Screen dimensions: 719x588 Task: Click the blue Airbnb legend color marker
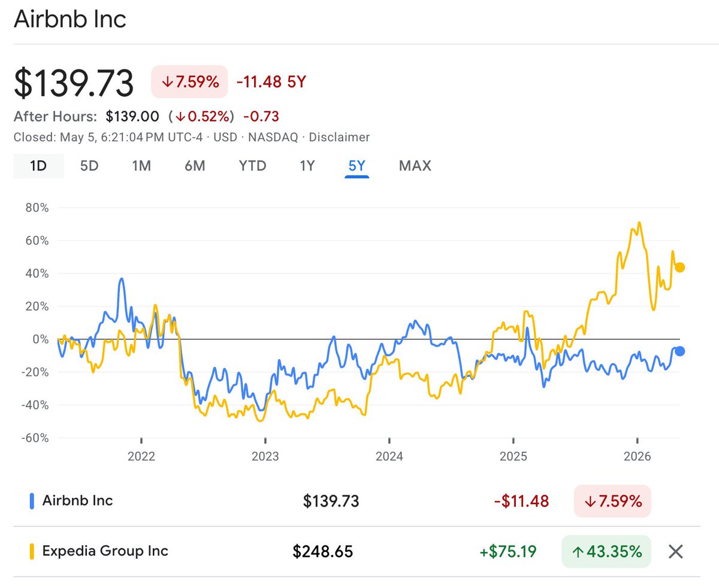point(32,501)
